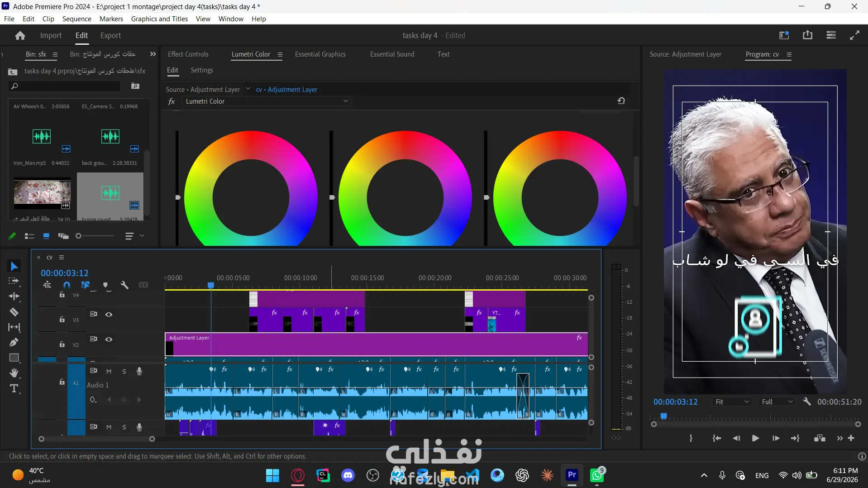Open the Program monitor button editor plus
The width and height of the screenshot is (868, 488).
[851, 438]
